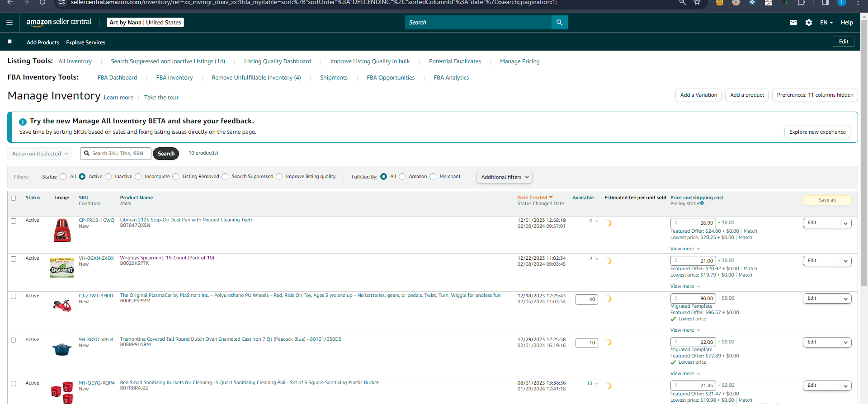Open Remove Unfulfillable Inventory (4)
This screenshot has height=404, width=868.
256,78
